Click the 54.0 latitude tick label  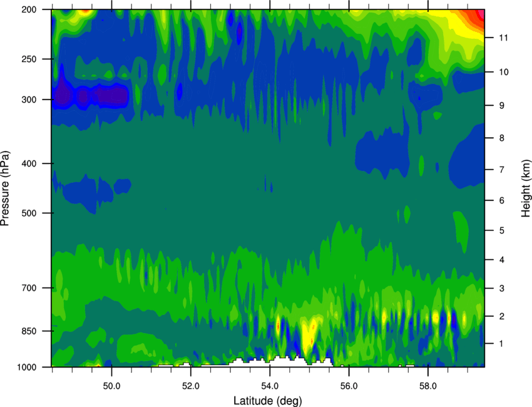[x=270, y=386]
